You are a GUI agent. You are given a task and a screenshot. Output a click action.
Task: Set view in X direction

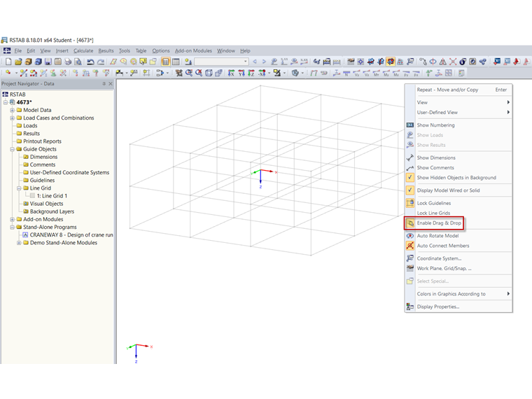(231, 73)
